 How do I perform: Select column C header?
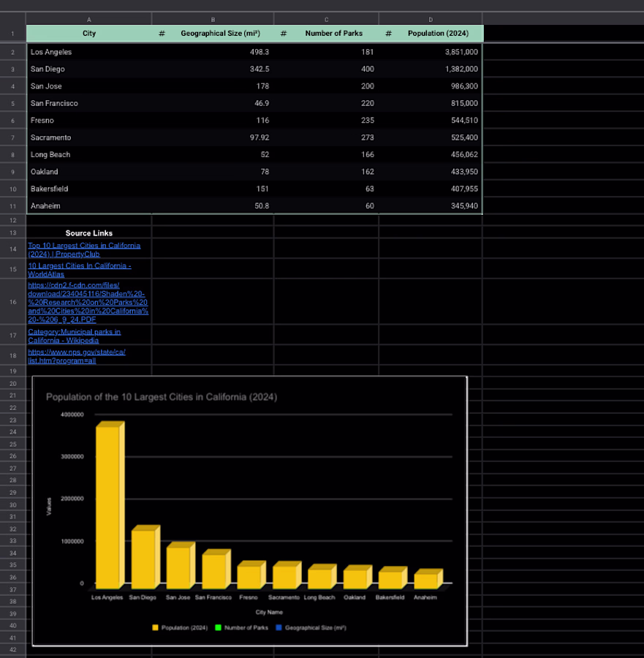[326, 20]
